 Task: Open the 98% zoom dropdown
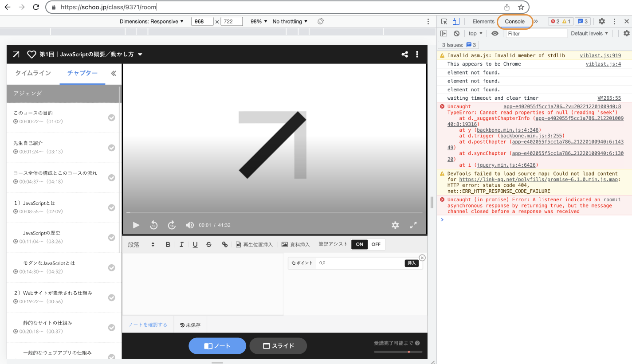click(259, 21)
